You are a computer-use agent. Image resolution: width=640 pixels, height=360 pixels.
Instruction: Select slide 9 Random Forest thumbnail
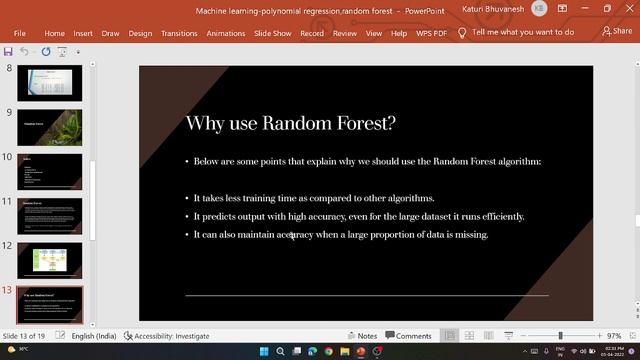49,127
